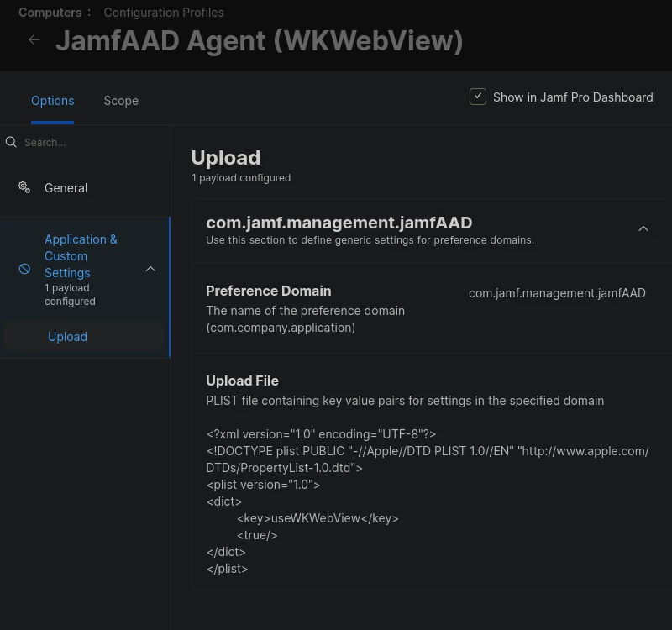
Task: Switch to the Options tab
Action: tap(52, 101)
